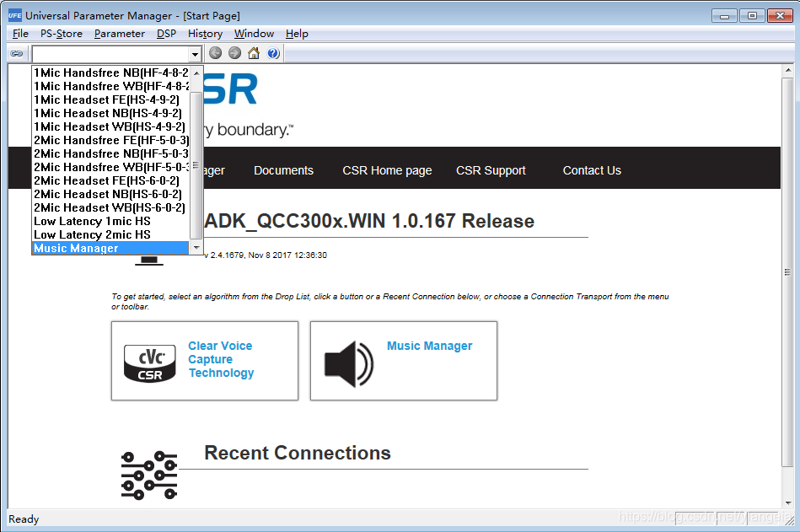This screenshot has height=532, width=800.
Task: Click the connection link icon in toolbar
Action: tap(17, 54)
